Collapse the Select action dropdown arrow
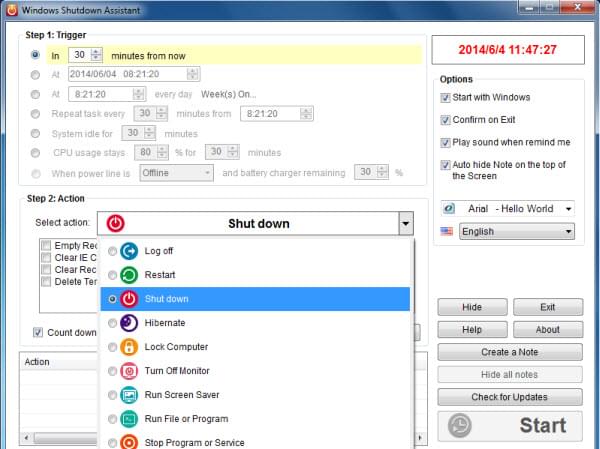This screenshot has width=600, height=449. tap(404, 224)
